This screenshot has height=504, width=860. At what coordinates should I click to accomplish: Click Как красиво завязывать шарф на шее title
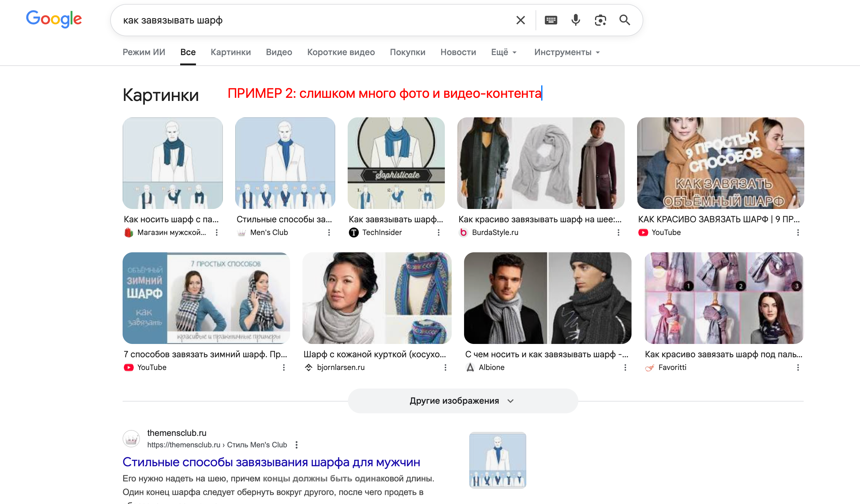pos(540,219)
